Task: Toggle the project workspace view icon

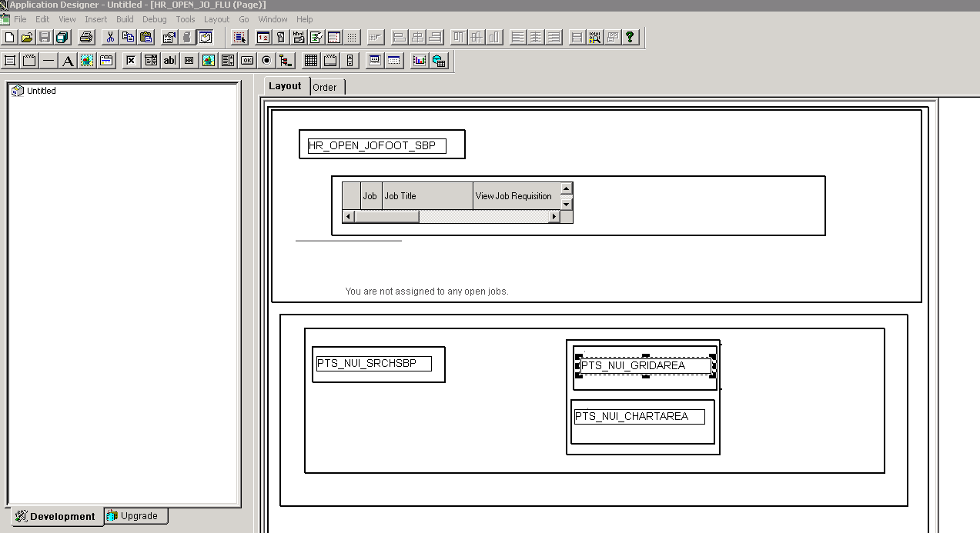Action: coord(205,37)
